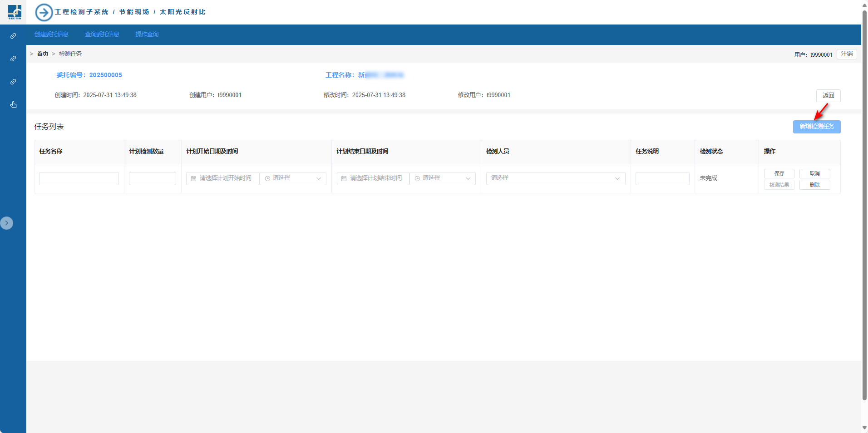Click the second link icon in sidebar
The height and width of the screenshot is (433, 868).
[x=13, y=59]
